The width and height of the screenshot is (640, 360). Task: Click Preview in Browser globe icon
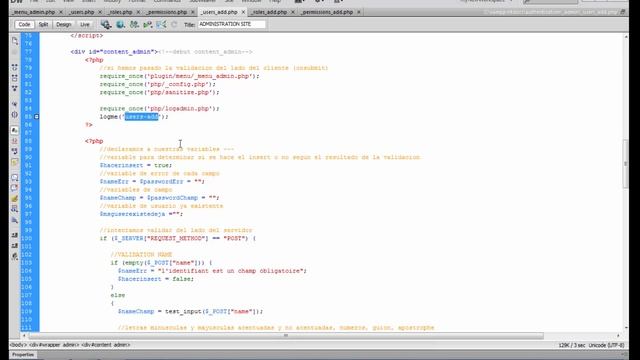pos(120,24)
